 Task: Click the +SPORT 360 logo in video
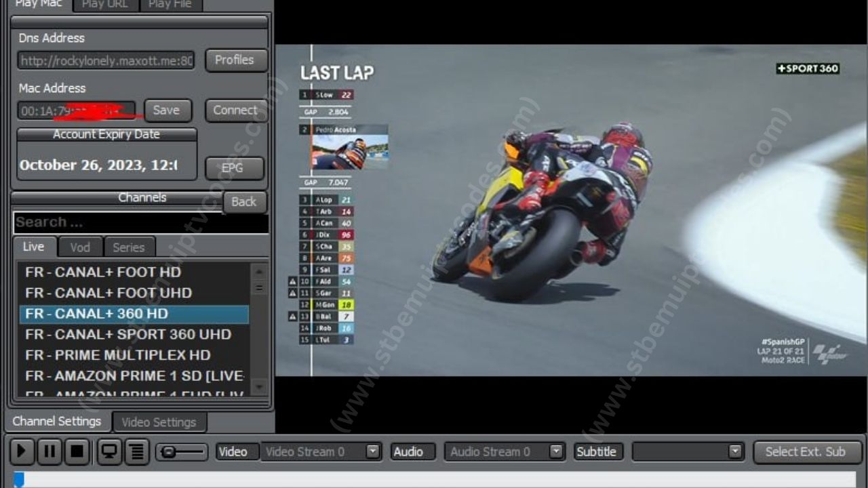click(808, 68)
